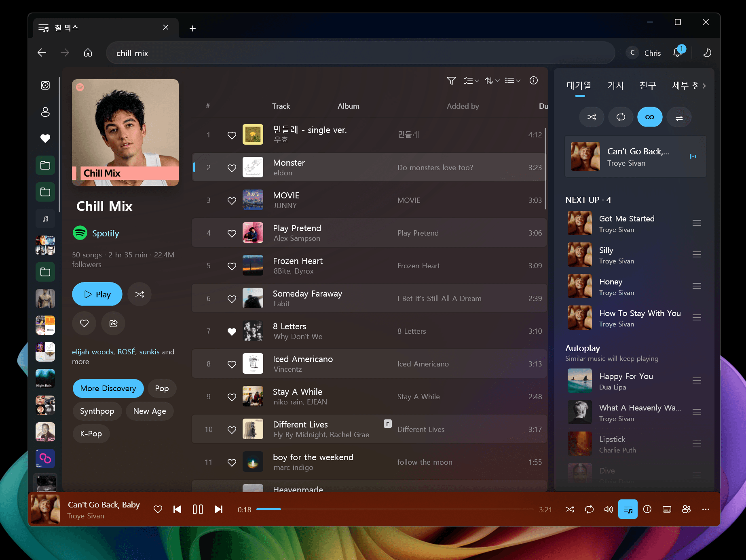This screenshot has height=560, width=746.
Task: Open song info icon in player bar
Action: (x=647, y=509)
